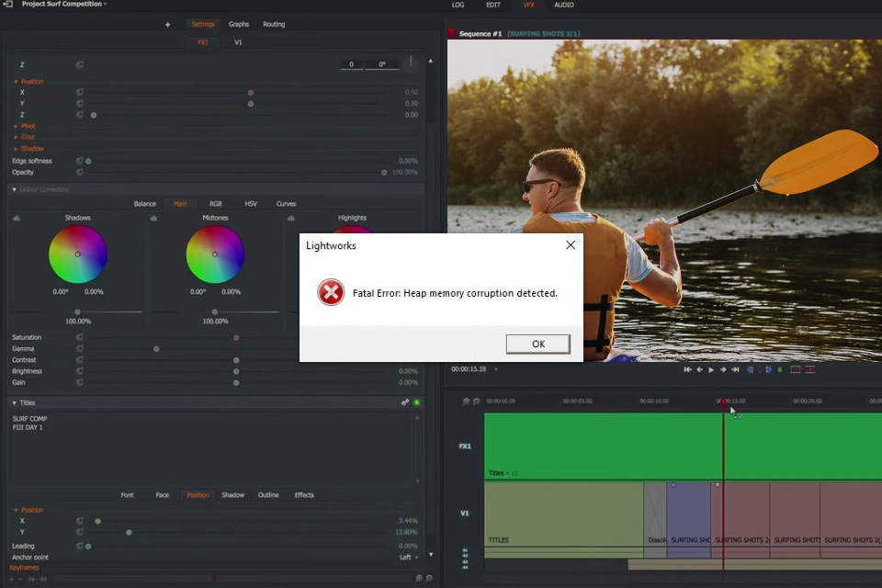Toggle keyframing for Brightness
This screenshot has height=588, width=882.
tap(79, 371)
